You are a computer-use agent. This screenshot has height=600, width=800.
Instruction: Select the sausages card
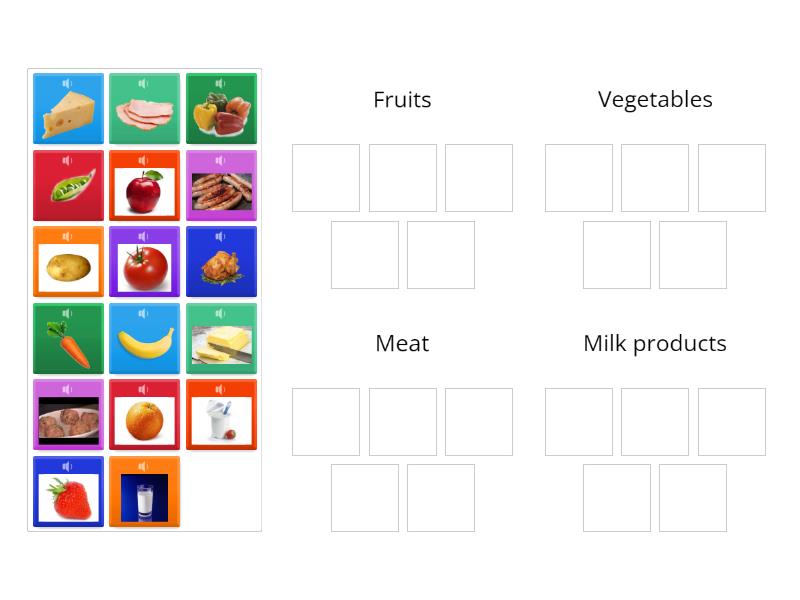(221, 185)
